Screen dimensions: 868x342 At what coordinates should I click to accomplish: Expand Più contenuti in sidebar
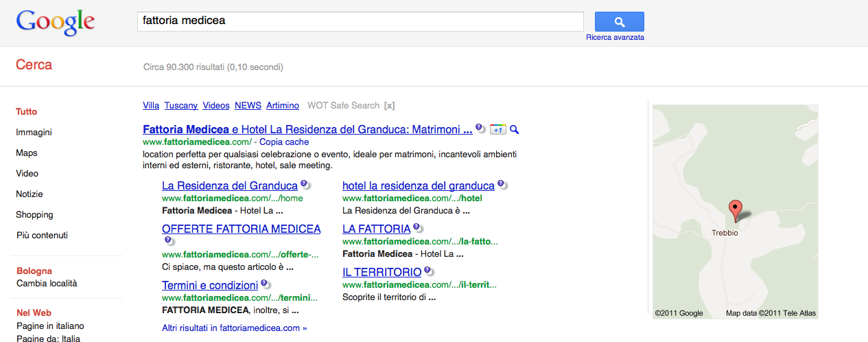click(42, 235)
